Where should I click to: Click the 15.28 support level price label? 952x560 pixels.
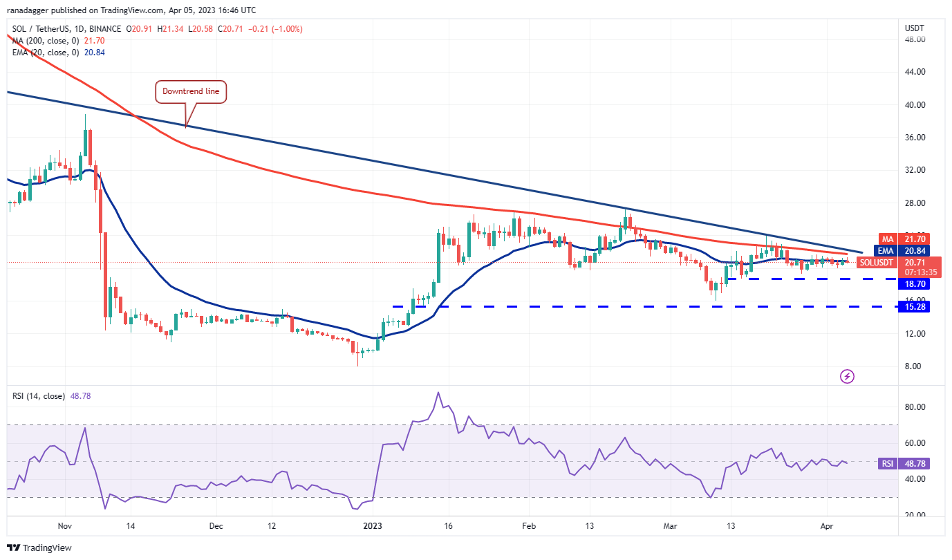913,306
